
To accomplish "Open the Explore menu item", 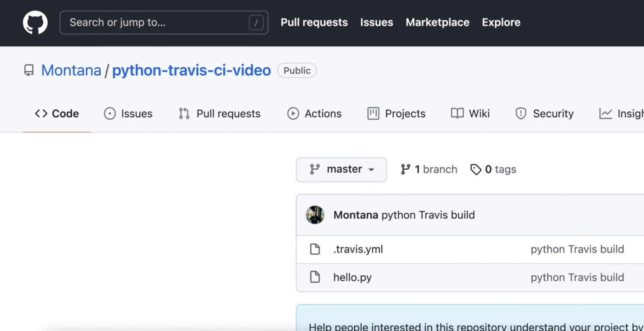I will (501, 22).
